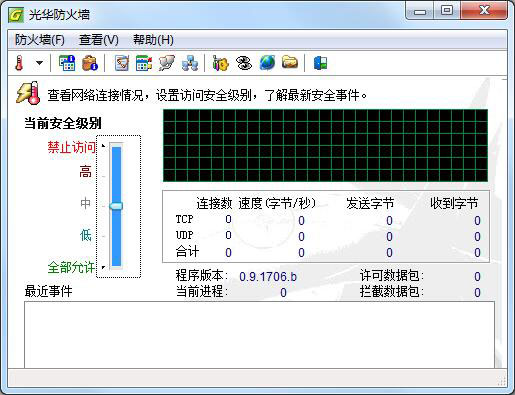
Task: Minimize the 光华防火墙 window
Action: pos(420,11)
